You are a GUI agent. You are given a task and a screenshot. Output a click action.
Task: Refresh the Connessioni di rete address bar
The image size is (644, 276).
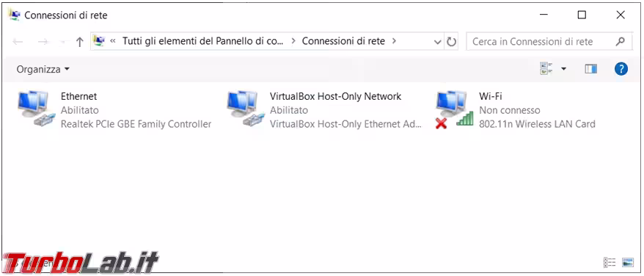pyautogui.click(x=451, y=42)
